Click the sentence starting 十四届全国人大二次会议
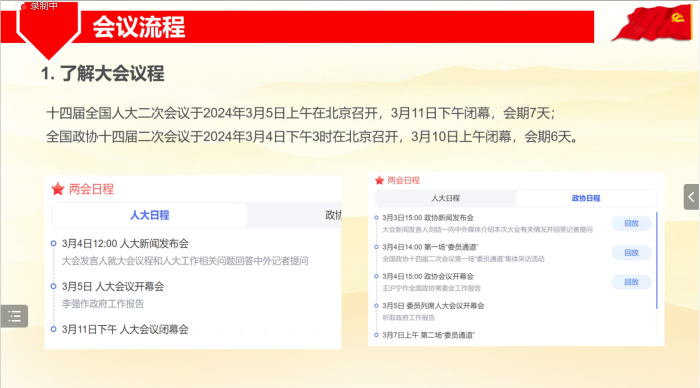The width and height of the screenshot is (700, 388). (301, 113)
